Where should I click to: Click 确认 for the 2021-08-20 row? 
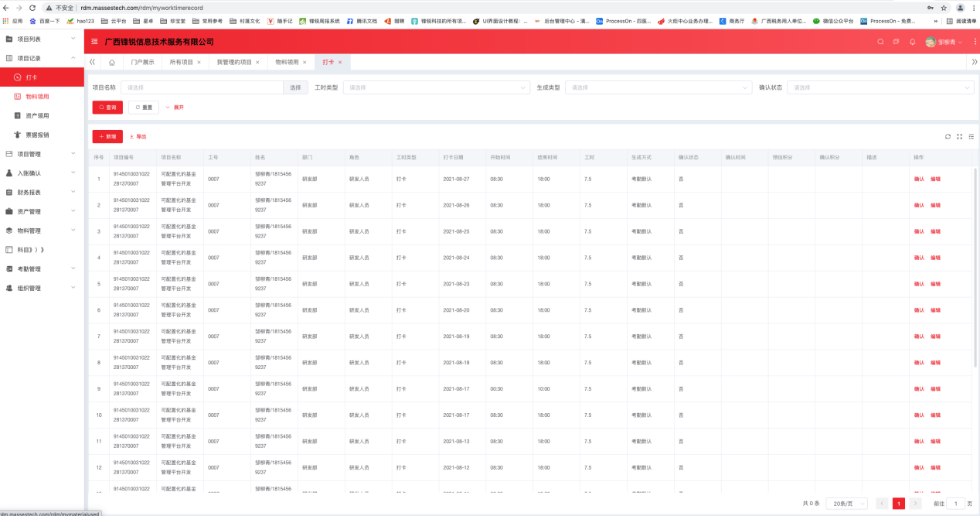(x=919, y=310)
